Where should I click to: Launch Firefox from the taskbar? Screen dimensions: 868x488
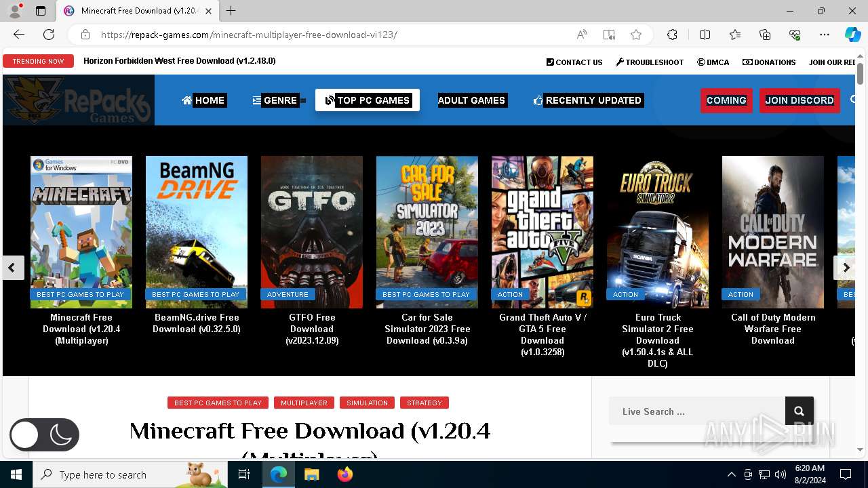pos(345,474)
